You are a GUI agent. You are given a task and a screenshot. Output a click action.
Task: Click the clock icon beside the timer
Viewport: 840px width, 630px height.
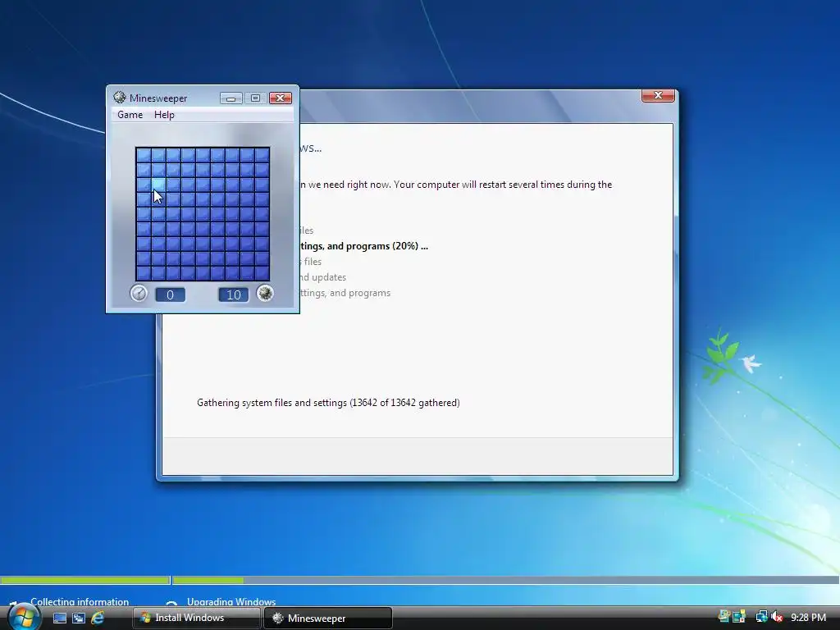pyautogui.click(x=139, y=294)
